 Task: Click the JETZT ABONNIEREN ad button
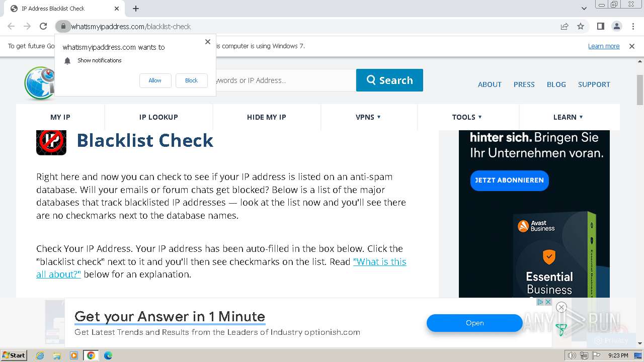(509, 180)
